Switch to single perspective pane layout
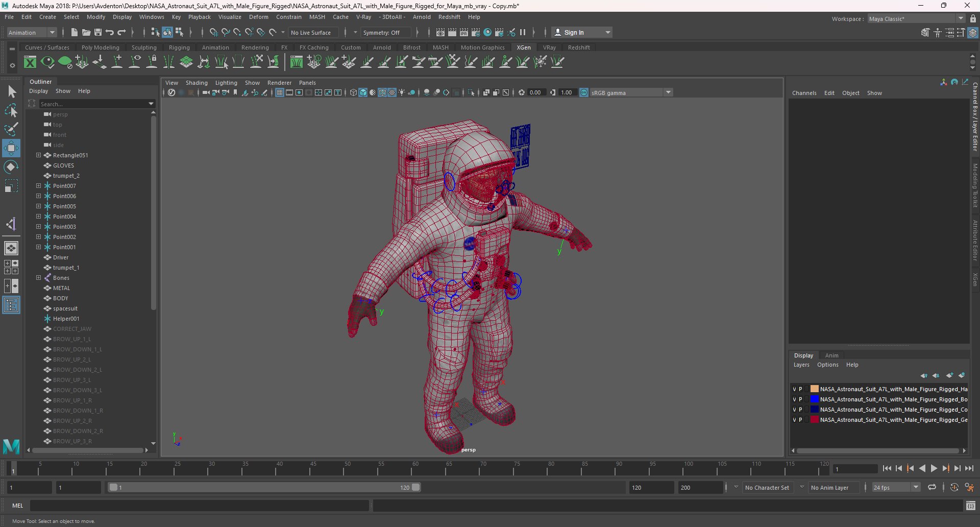The width and height of the screenshot is (980, 527). pyautogui.click(x=11, y=248)
